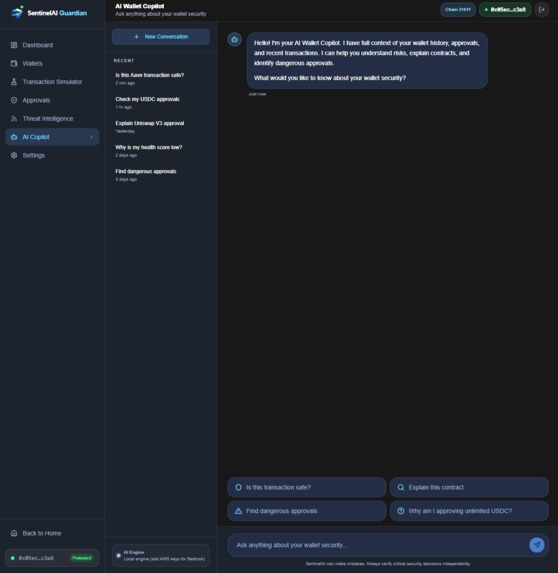The width and height of the screenshot is (558, 573).
Task: Choose 'Explain this contract' suggestion
Action: click(469, 487)
